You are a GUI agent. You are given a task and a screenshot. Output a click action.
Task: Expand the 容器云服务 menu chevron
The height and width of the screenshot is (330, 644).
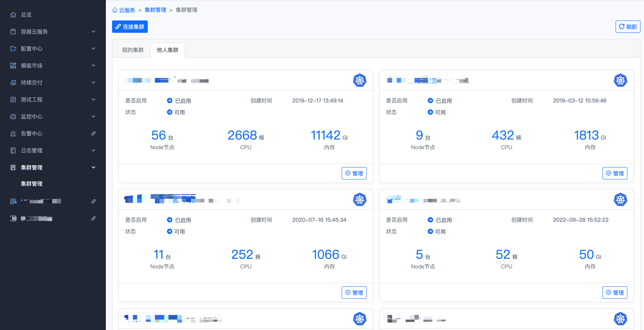coord(93,32)
